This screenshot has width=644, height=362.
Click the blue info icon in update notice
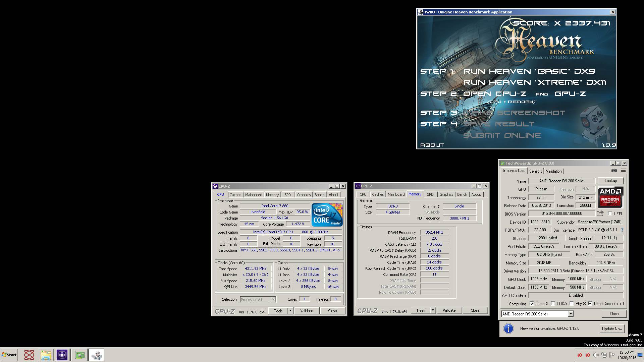point(508,328)
